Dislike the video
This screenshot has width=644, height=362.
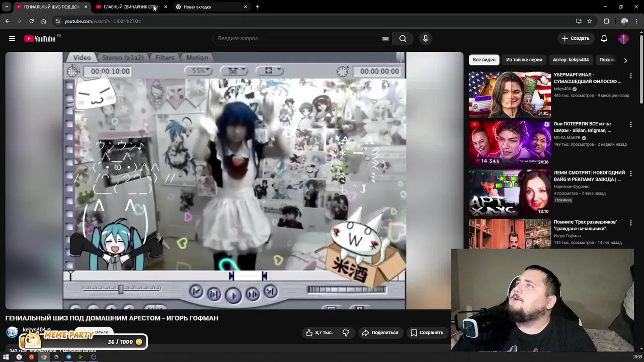tap(346, 332)
